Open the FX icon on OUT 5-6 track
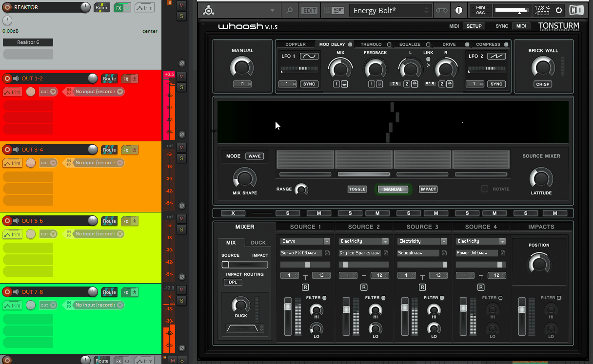 [126, 221]
